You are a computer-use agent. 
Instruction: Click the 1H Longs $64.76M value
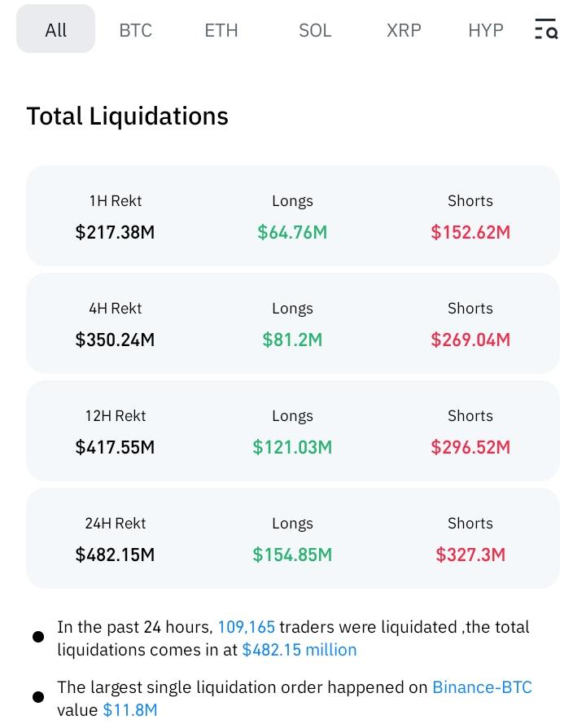(x=292, y=232)
